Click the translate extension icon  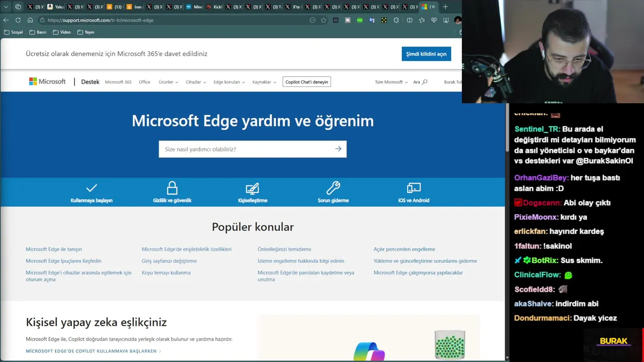click(372, 20)
